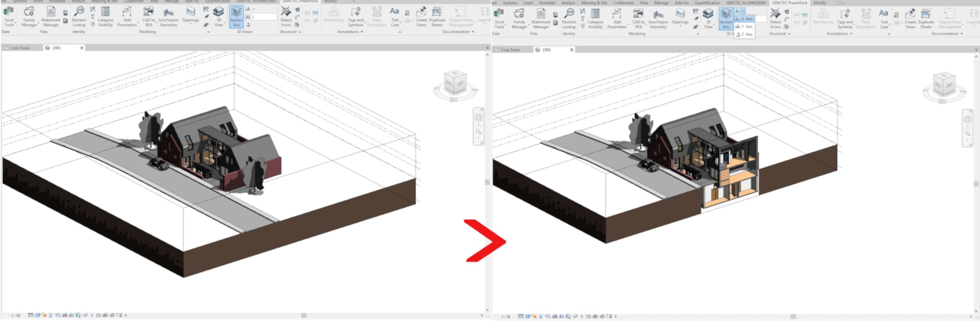Switch to Cota Teren view tab, left window

[x=20, y=48]
